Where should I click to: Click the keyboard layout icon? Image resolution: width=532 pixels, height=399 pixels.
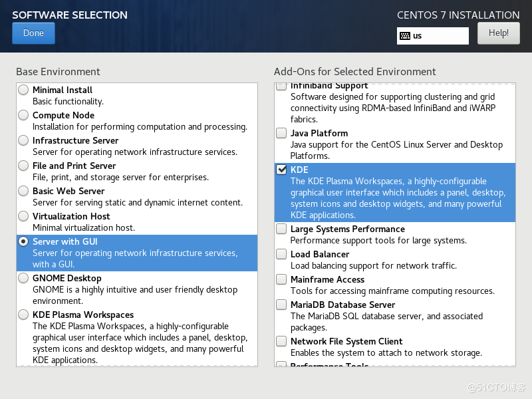pyautogui.click(x=405, y=36)
